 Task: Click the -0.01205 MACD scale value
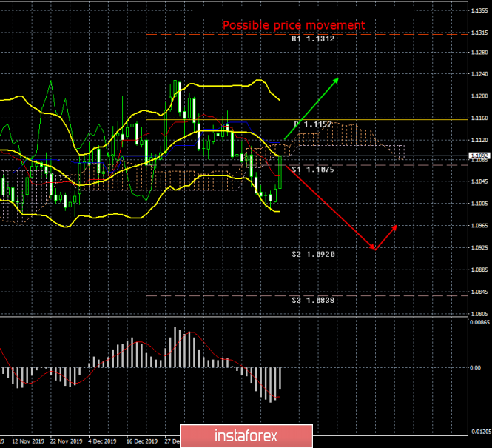tap(479, 432)
